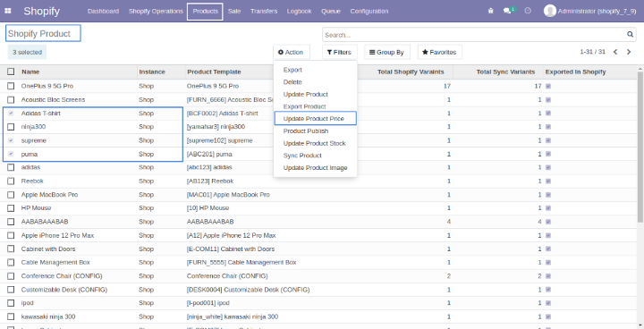Sort by Total Sync Variants header

[x=505, y=72]
